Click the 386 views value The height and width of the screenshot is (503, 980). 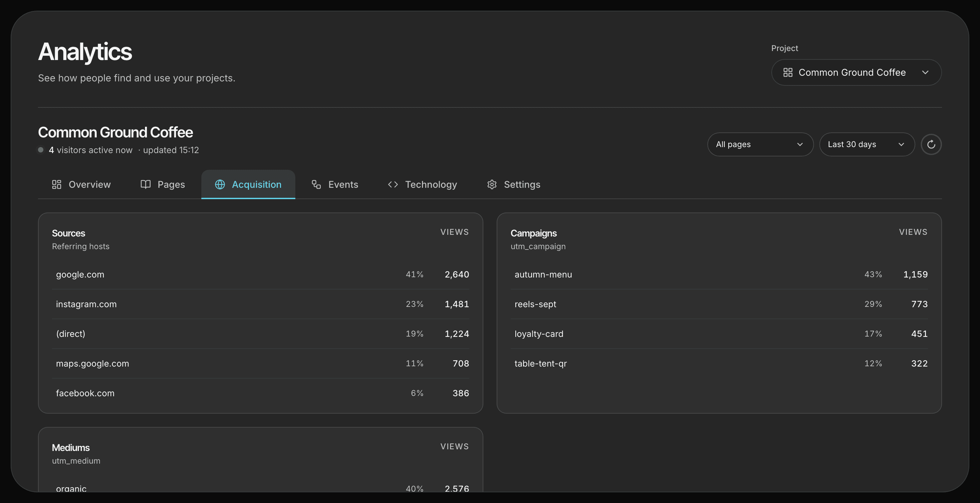tap(461, 393)
